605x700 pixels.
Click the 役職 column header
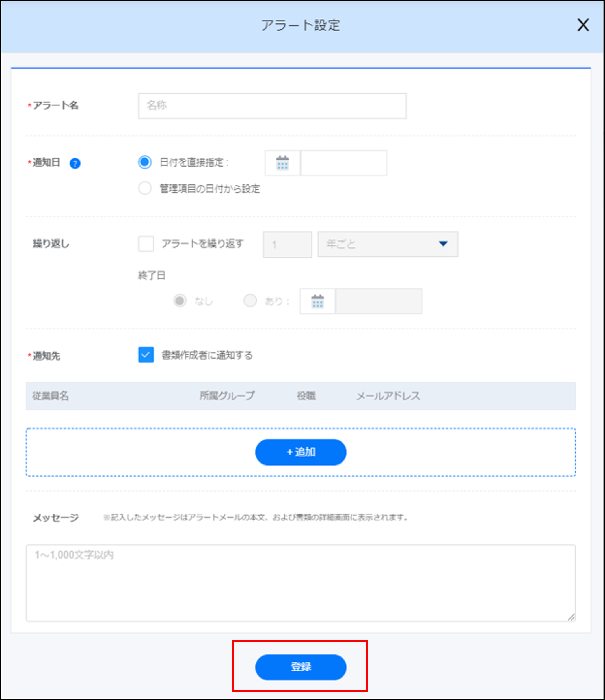(x=306, y=396)
